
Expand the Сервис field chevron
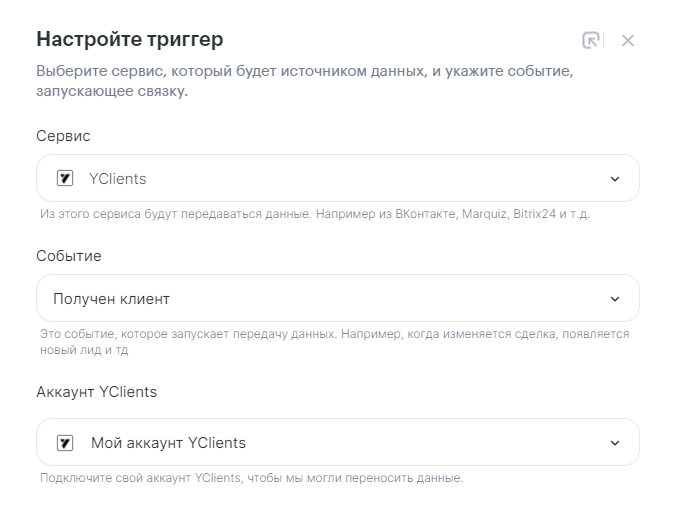click(x=615, y=179)
